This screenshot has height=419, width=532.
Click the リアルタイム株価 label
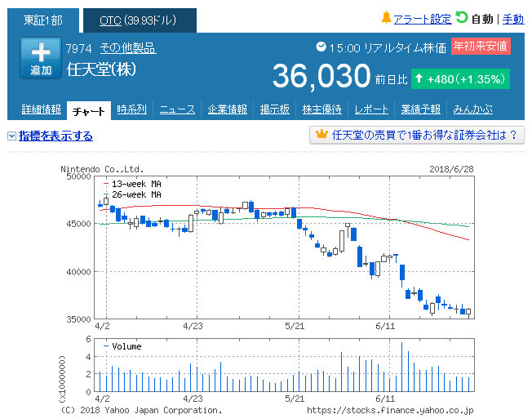[405, 48]
